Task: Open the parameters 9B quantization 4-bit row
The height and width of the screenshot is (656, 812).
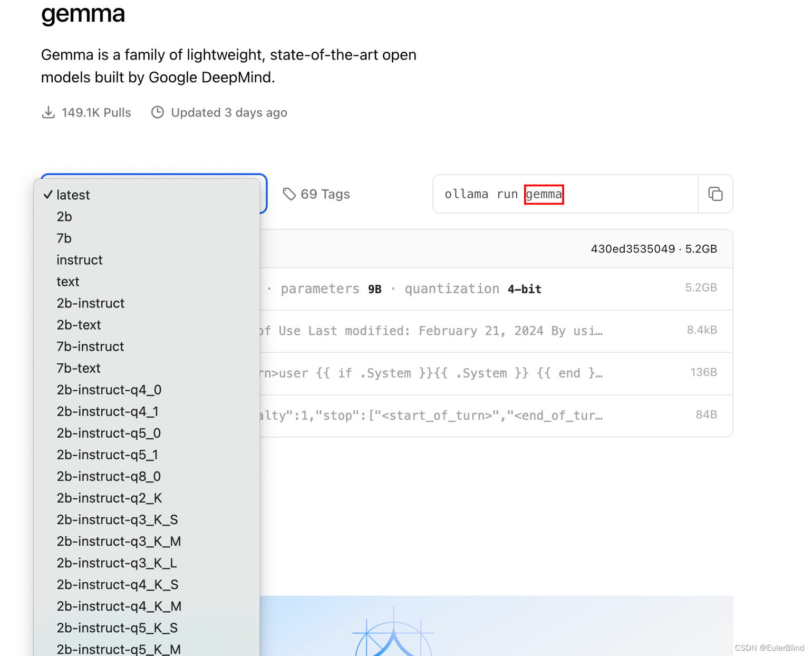Action: point(496,288)
